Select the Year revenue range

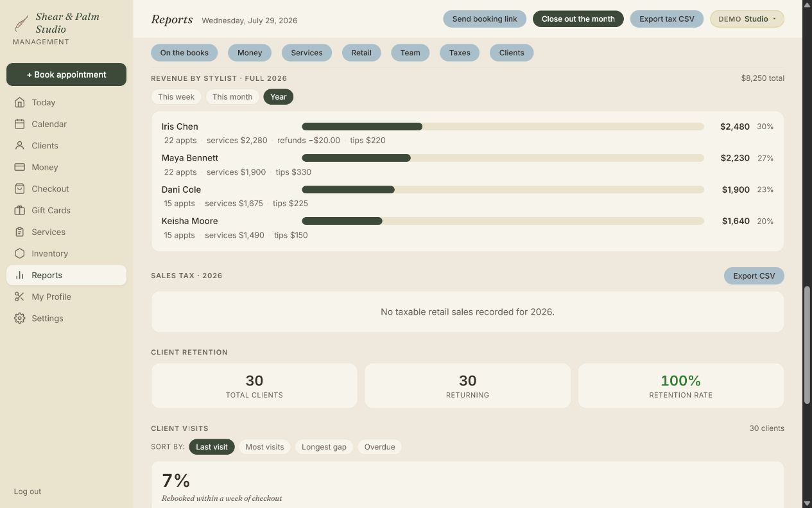click(278, 97)
